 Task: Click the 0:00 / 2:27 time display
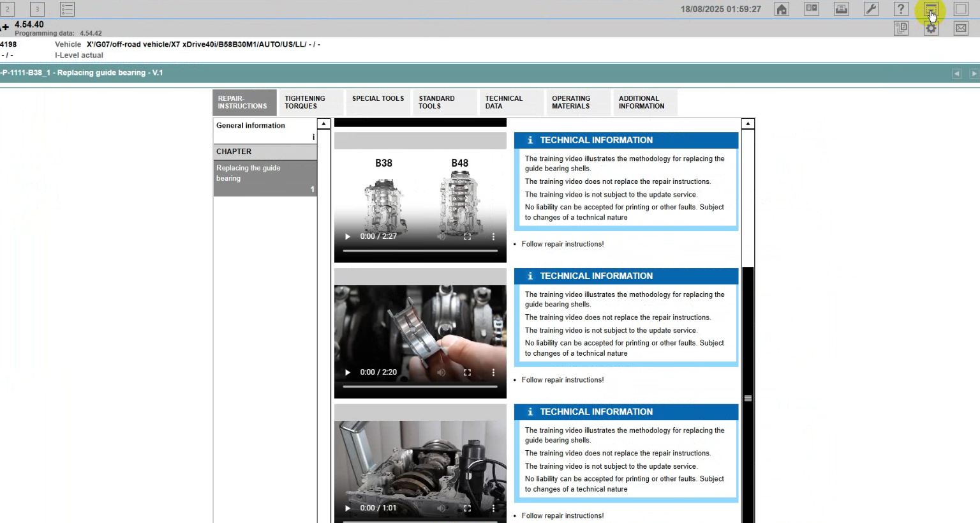378,236
